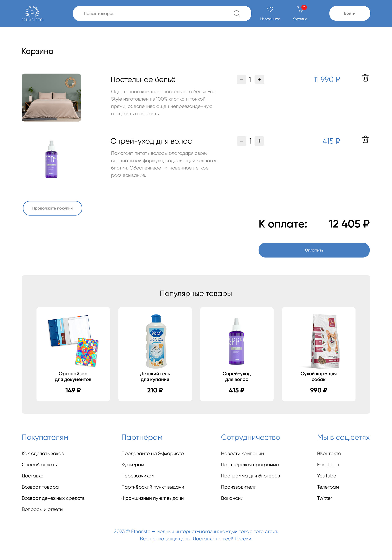This screenshot has width=392, height=560.
Task: Decrease Постельное бельё quantity with minus
Action: (242, 80)
